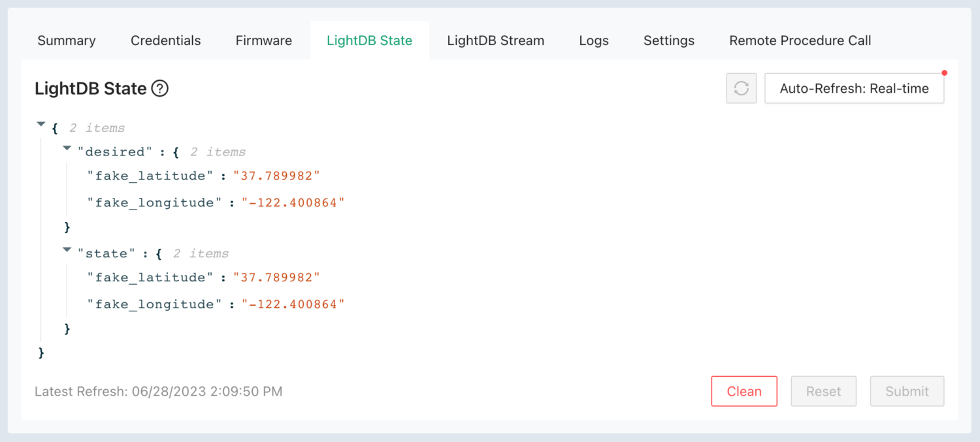Viewport: 980px width, 442px height.
Task: Click the desired fake_longitude value -122.400864
Action: 294,202
